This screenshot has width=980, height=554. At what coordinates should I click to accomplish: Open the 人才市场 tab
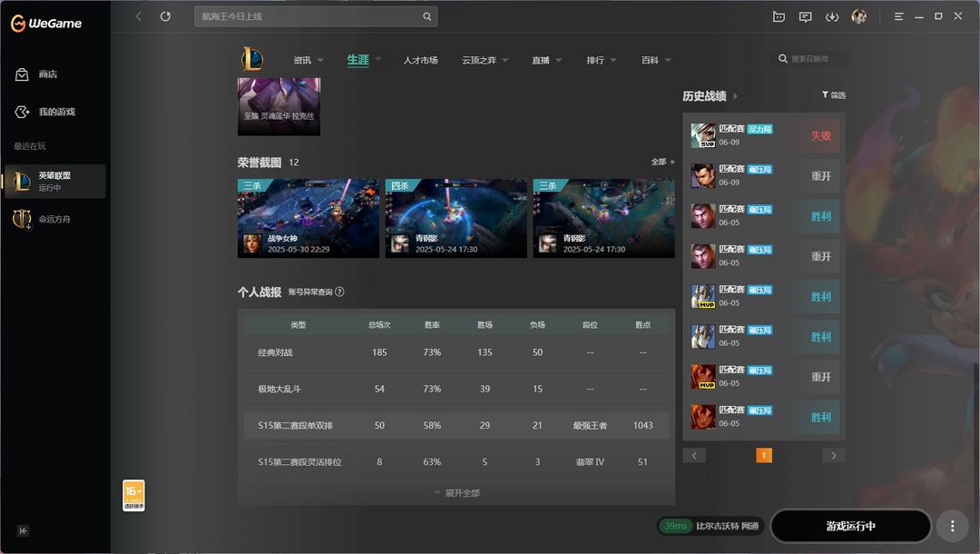point(420,60)
